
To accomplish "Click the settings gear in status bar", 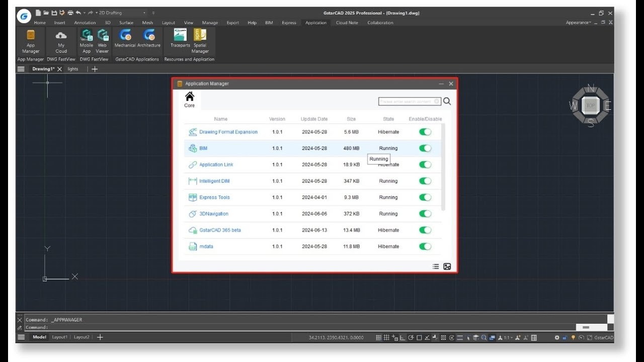I will tap(557, 337).
